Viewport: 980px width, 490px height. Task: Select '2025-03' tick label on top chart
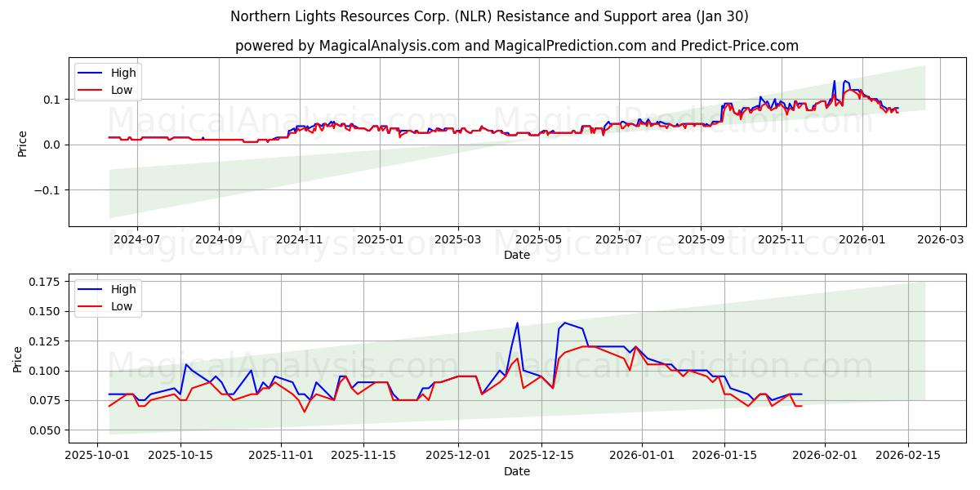click(457, 239)
